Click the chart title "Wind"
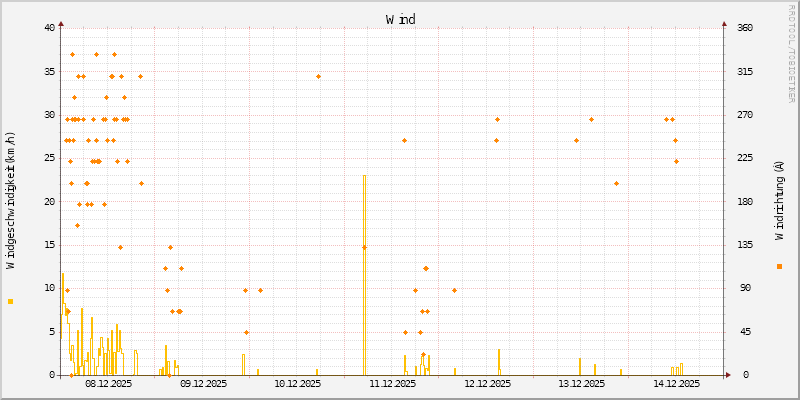This screenshot has width=800, height=400. click(400, 19)
